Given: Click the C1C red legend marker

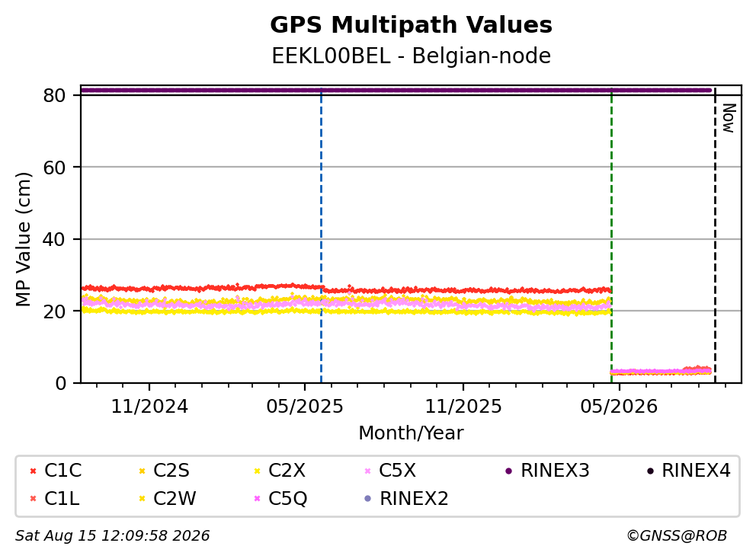Looking at the screenshot, I should tap(33, 471).
